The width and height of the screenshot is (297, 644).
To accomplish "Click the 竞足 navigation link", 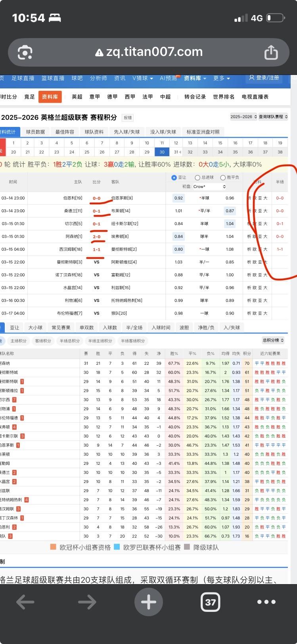I will tap(30, 97).
